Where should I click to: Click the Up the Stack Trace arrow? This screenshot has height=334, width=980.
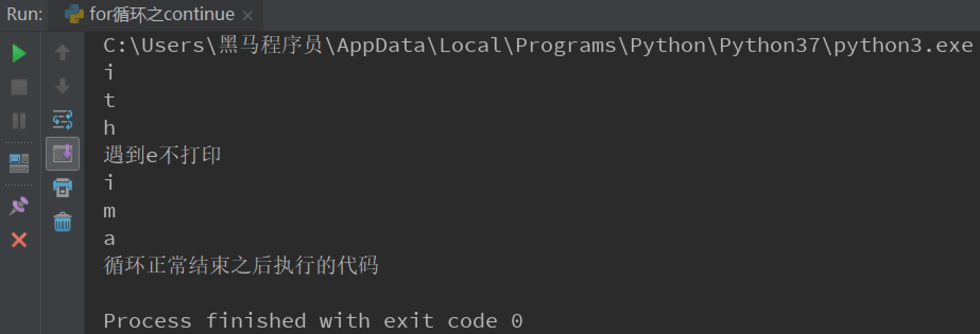pos(63,52)
